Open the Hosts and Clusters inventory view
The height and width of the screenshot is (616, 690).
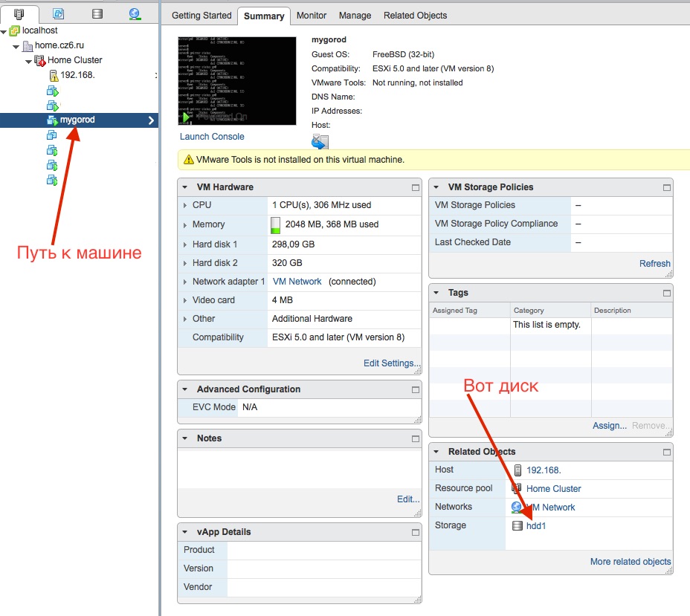point(19,14)
